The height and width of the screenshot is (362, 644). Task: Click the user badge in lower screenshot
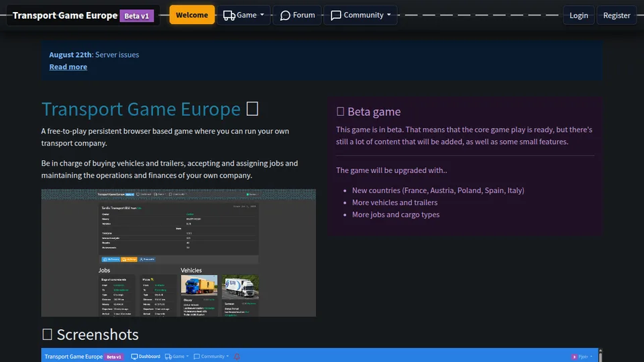click(574, 357)
